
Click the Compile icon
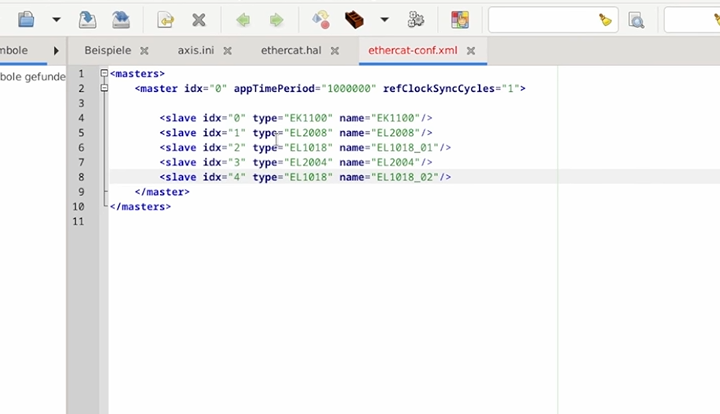(x=321, y=19)
